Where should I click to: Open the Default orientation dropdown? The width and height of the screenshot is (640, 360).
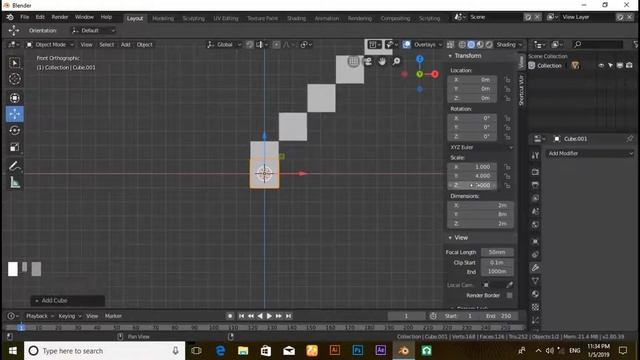(x=93, y=31)
